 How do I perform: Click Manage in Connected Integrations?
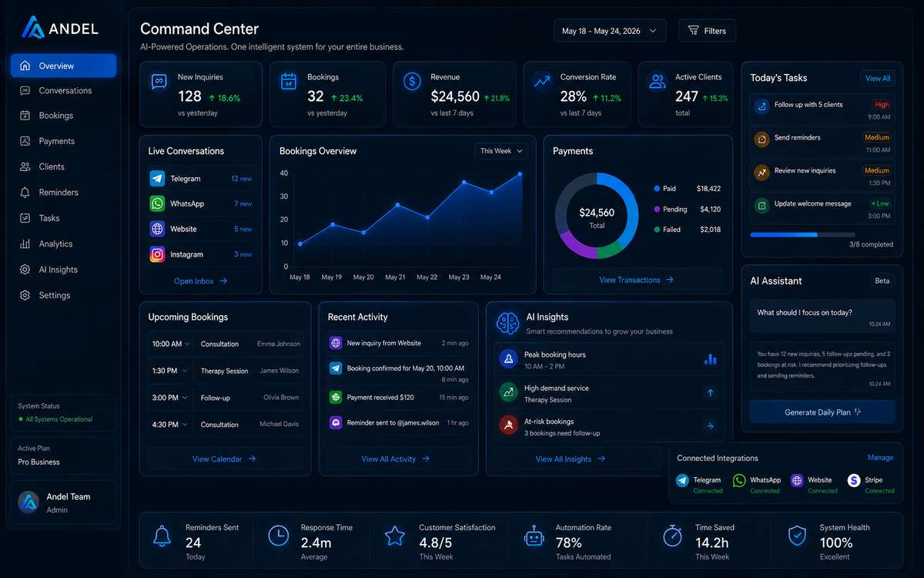pyautogui.click(x=880, y=458)
